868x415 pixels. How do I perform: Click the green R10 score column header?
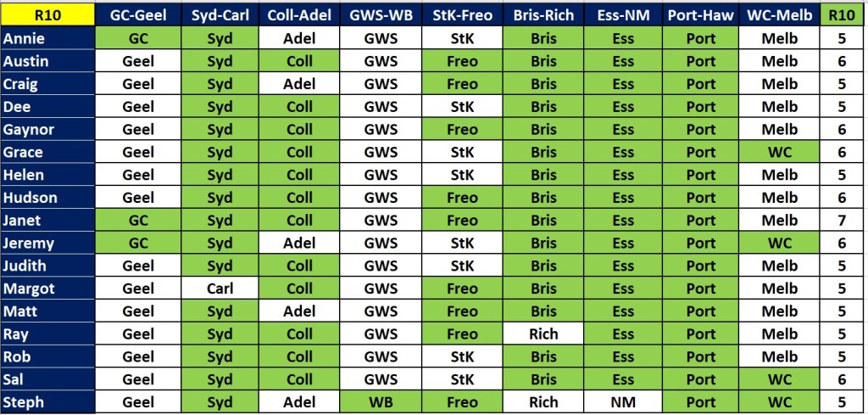(x=843, y=15)
